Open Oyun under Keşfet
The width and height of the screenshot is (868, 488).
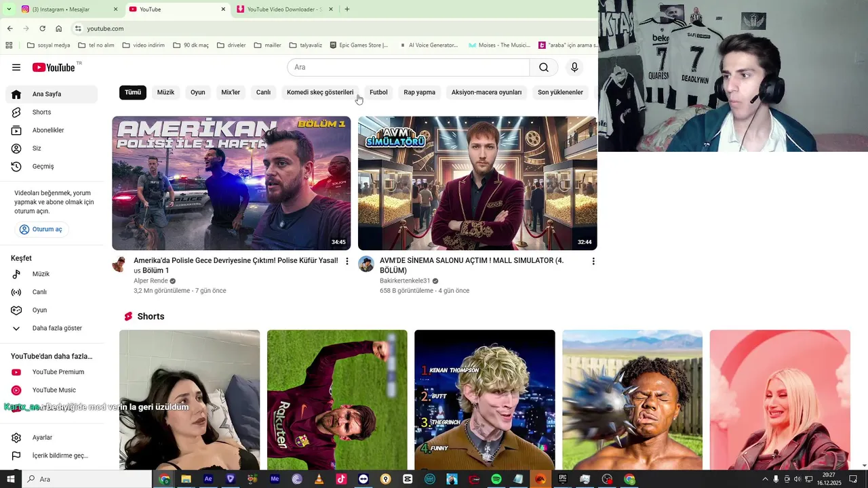tap(52, 310)
